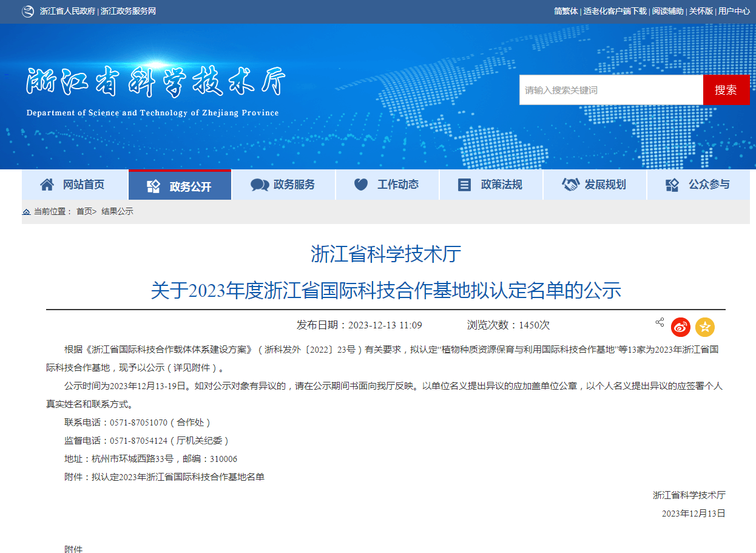The height and width of the screenshot is (553, 756).
Task: Switch to 简繁体 display
Action: pos(566,12)
